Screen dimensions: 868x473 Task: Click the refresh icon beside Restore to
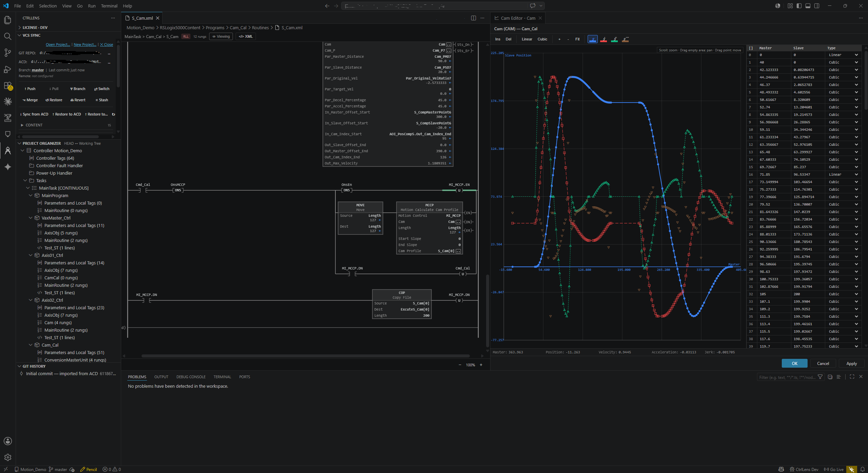[113, 114]
